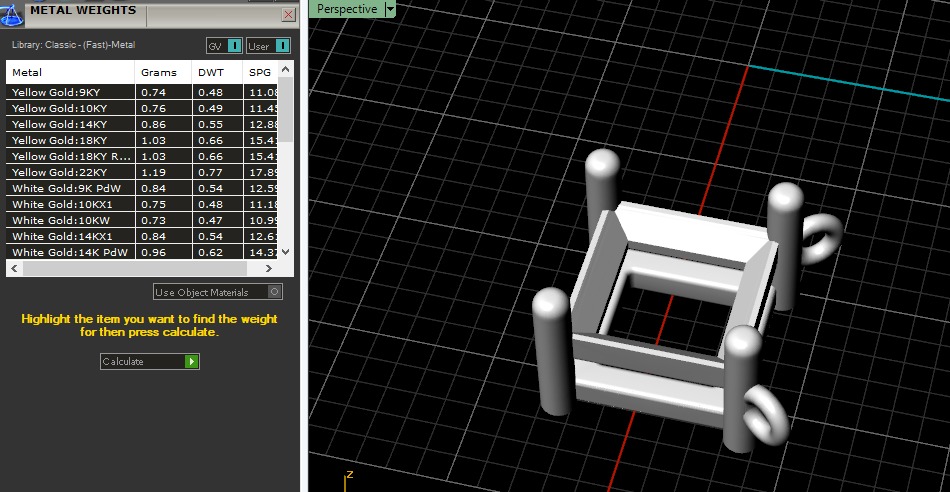This screenshot has height=492, width=950.
Task: Click the Metal column header
Action: coord(70,72)
